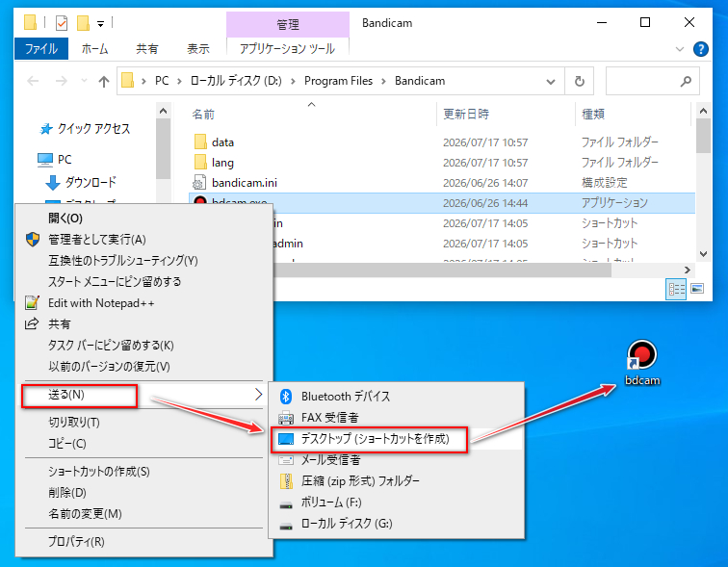Click the admin shield icon in context menu
This screenshot has width=728, height=567.
click(33, 240)
